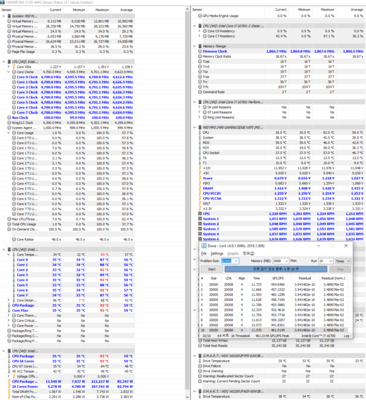This screenshot has height=400, width=366.
Task: Click the circle icon next to GPU Media Engine Usage
Action: tap(200, 16)
